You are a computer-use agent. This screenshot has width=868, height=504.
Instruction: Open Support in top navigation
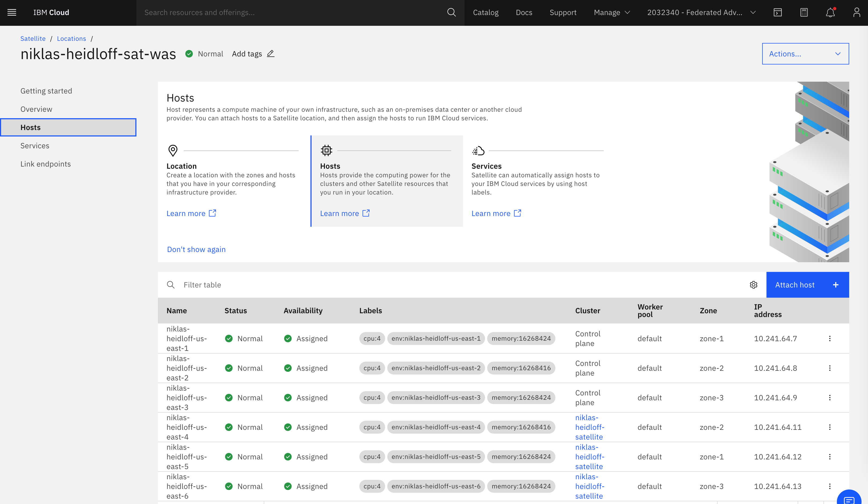point(563,12)
